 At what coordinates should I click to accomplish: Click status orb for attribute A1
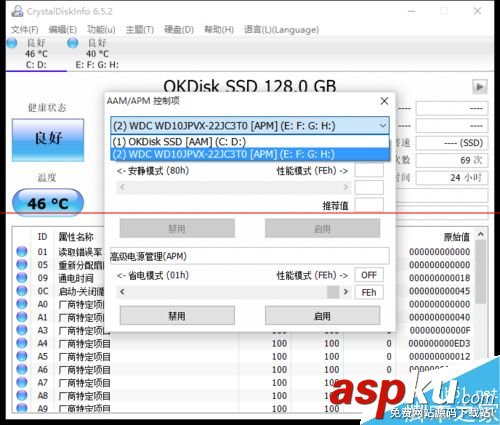[x=22, y=317]
